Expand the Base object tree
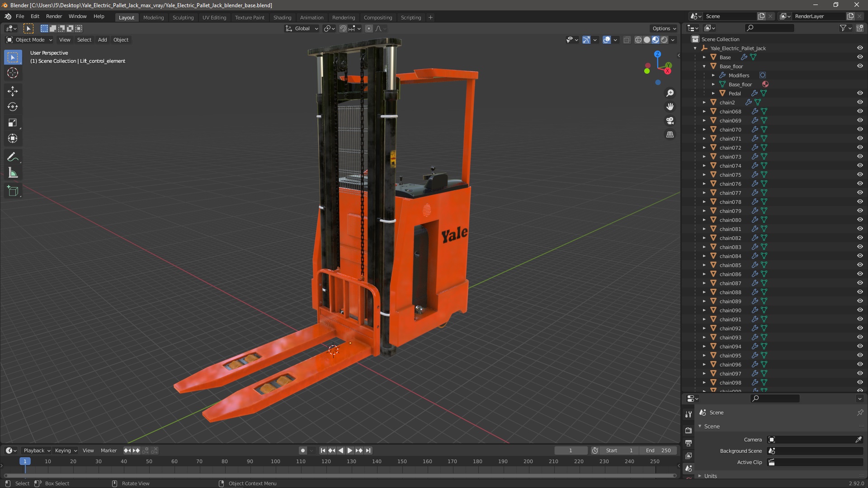Viewport: 868px width, 488px height. [x=704, y=57]
